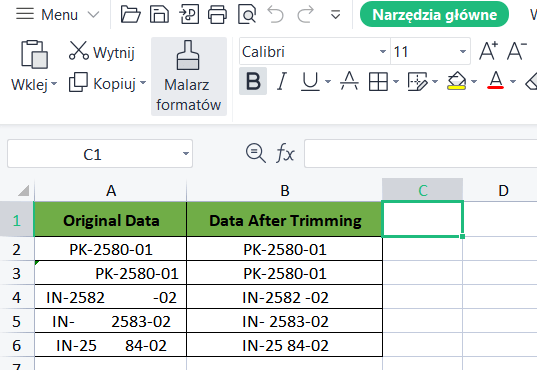This screenshot has width=537, height=370.
Task: Select row 3 header
Action: pos(16,273)
